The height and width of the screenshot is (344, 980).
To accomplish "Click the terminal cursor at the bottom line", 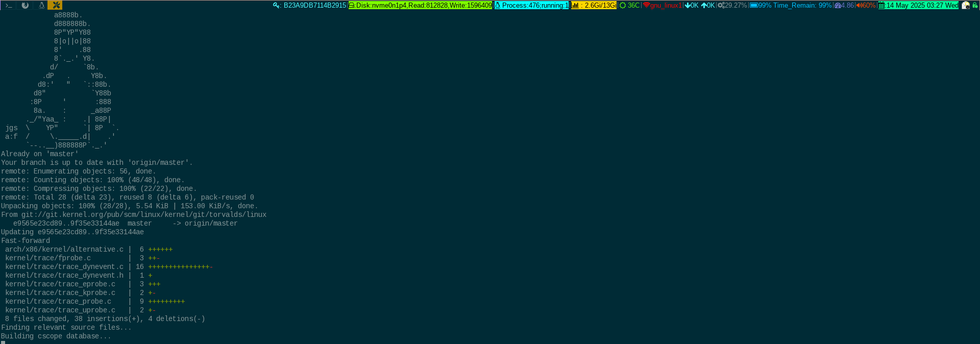I will click(3, 342).
